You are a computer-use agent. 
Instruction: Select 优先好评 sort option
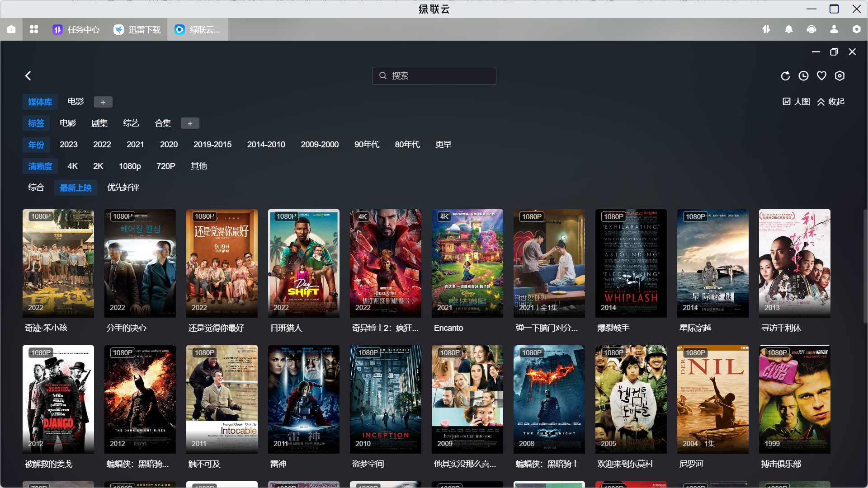(123, 188)
